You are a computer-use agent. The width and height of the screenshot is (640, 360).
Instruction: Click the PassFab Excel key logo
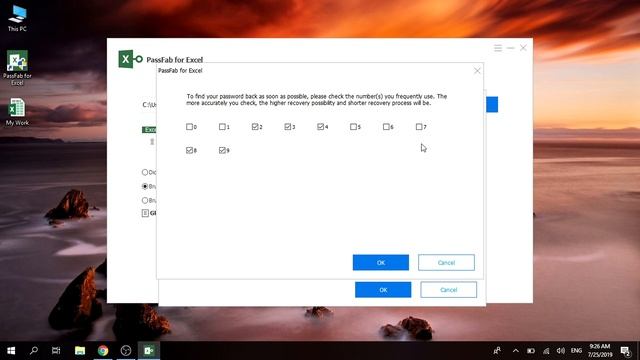[x=130, y=59]
